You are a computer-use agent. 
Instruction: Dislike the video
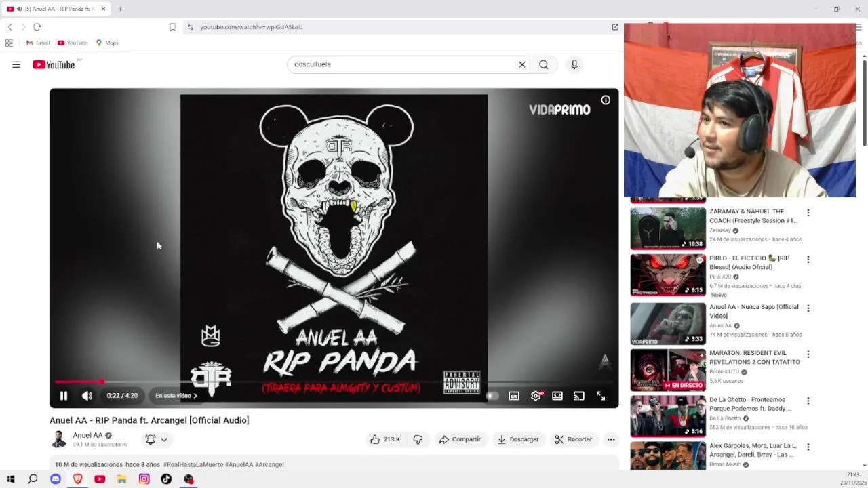[418, 439]
